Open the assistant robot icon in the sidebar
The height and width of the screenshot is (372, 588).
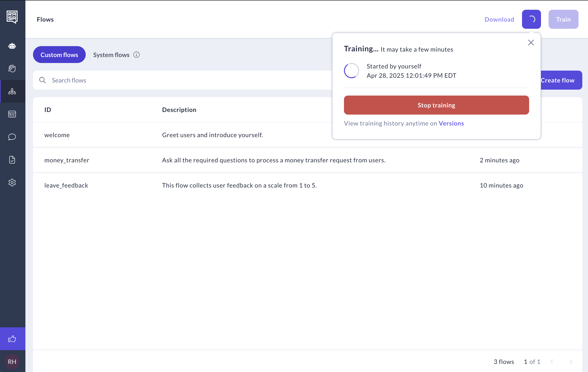tap(12, 46)
